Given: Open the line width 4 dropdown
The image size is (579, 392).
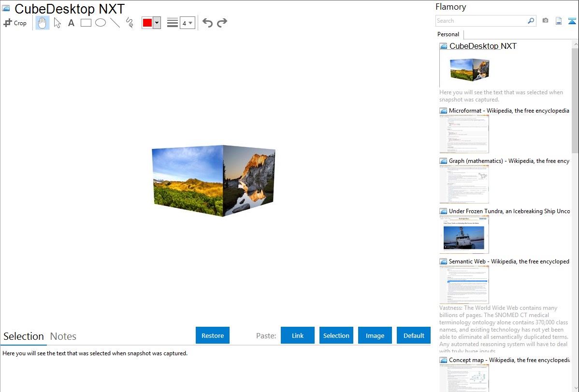Looking at the screenshot, I should coord(188,23).
